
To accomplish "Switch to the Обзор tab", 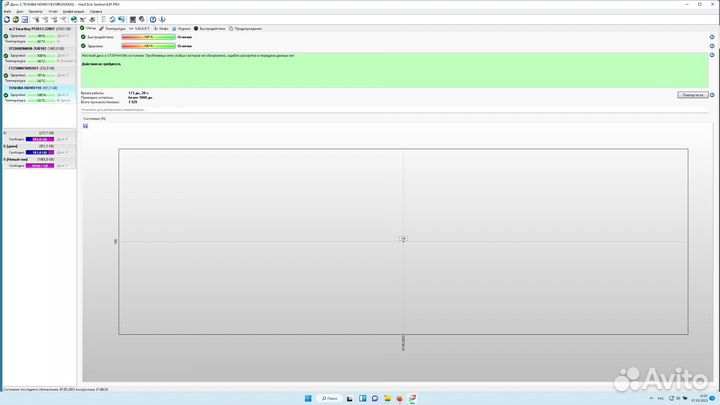I will tap(88, 28).
